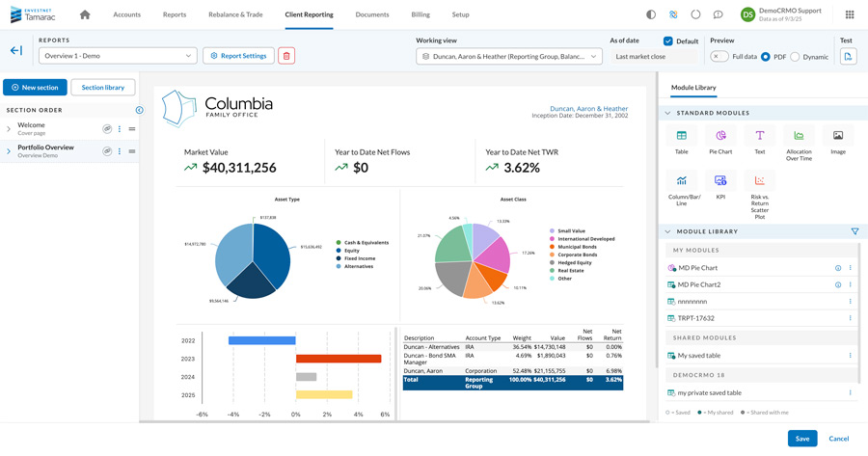Select the Allocation Over Time module
Viewport: 868px width, 456px height.
click(x=799, y=136)
